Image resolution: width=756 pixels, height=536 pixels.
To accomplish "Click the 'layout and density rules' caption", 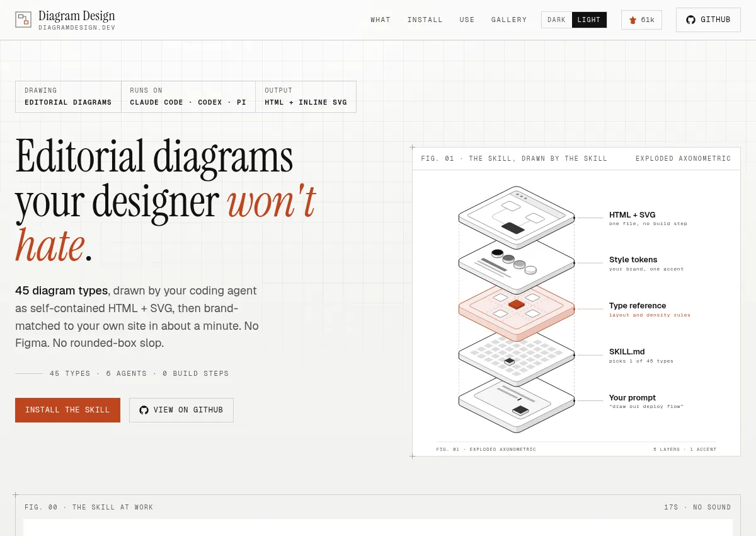I will [x=650, y=315].
